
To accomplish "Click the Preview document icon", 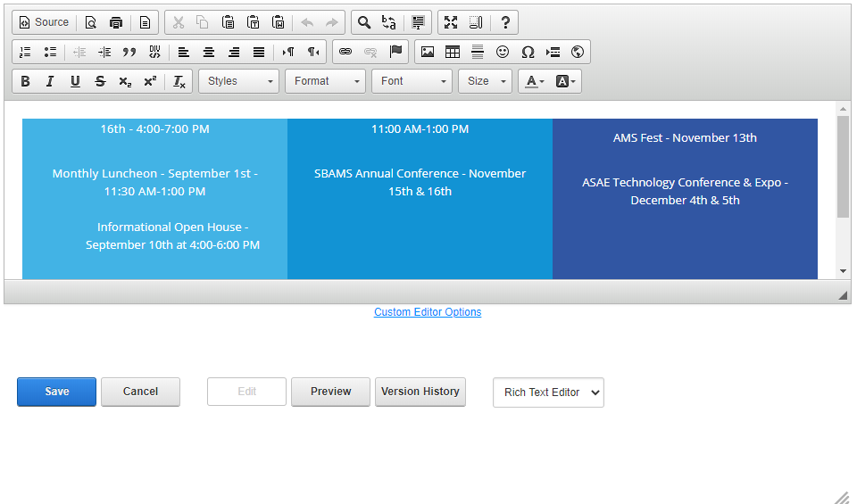I will [x=91, y=22].
